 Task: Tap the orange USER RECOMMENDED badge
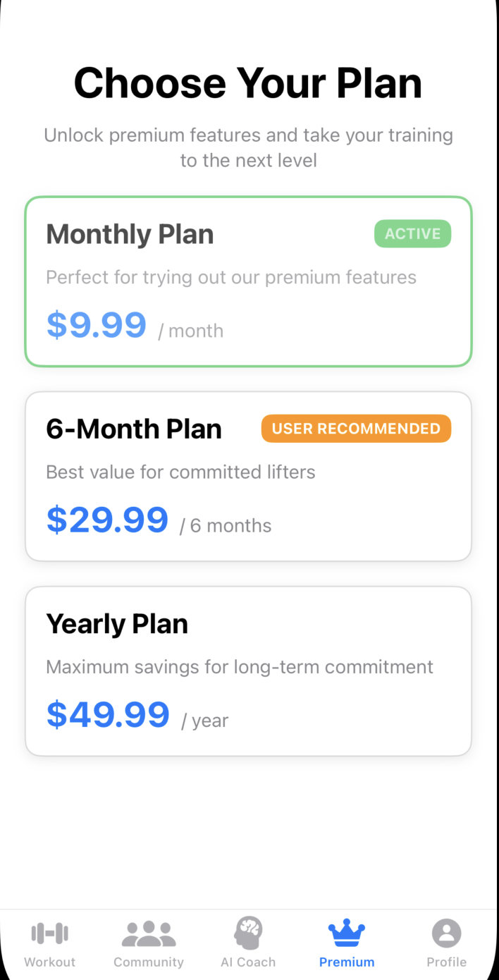[356, 429]
